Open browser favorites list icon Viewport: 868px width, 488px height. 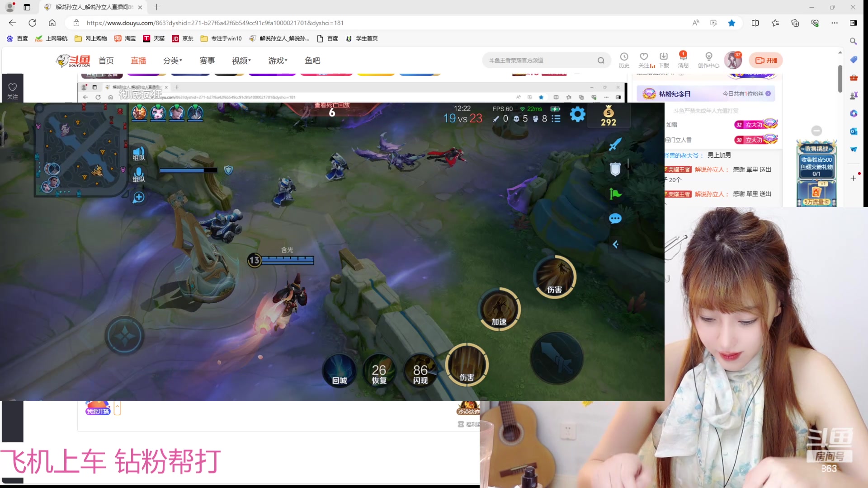coord(775,23)
